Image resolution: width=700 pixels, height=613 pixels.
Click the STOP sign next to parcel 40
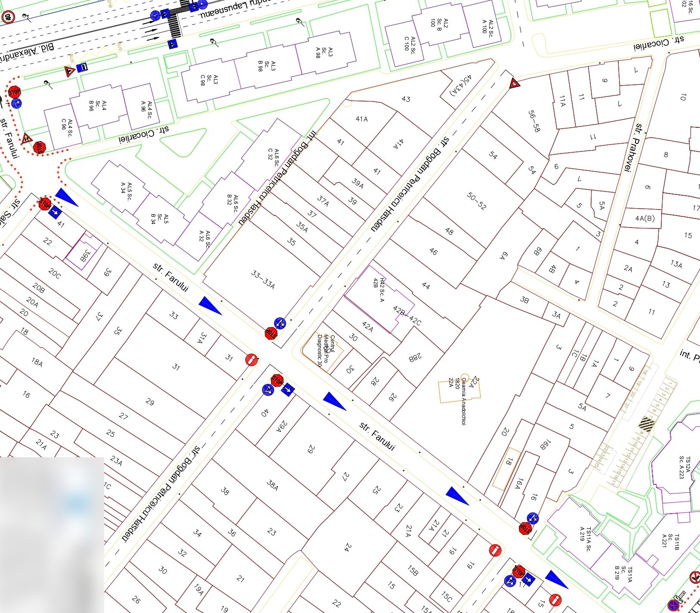277,380
